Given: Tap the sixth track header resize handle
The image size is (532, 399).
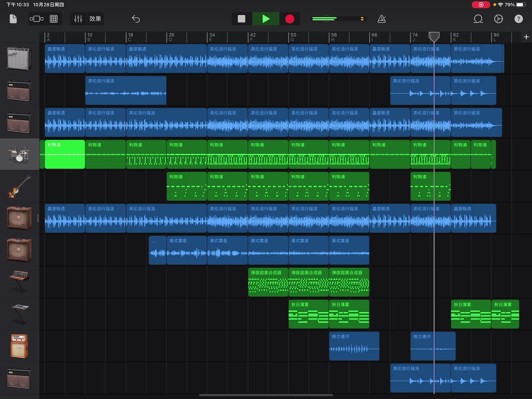Looking at the screenshot, I should [38, 218].
